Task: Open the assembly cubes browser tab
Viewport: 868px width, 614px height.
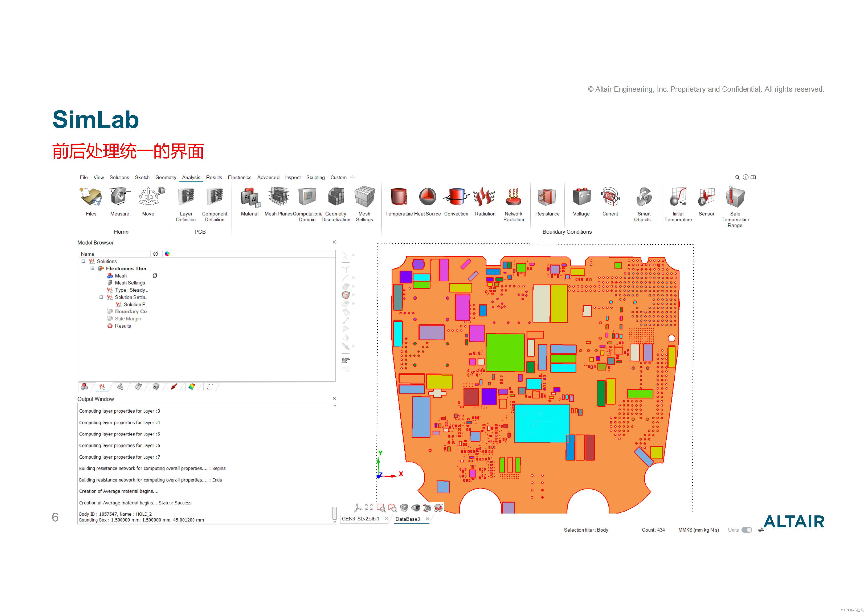Action: pyautogui.click(x=85, y=387)
